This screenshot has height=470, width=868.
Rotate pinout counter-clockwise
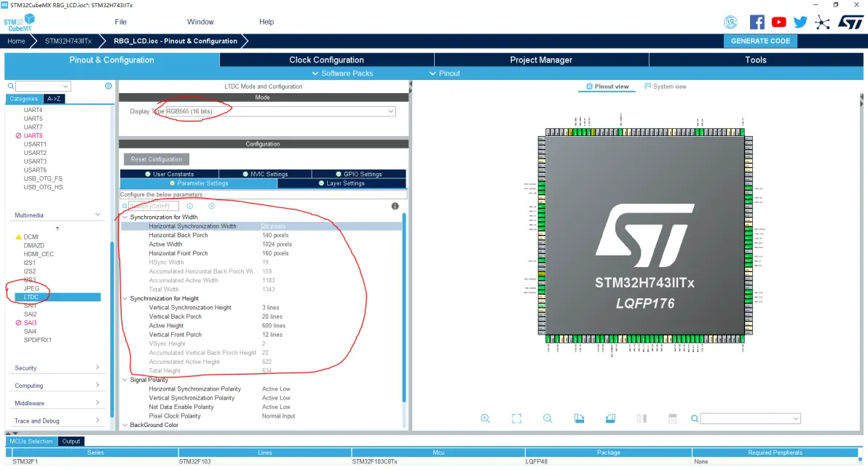(610, 418)
